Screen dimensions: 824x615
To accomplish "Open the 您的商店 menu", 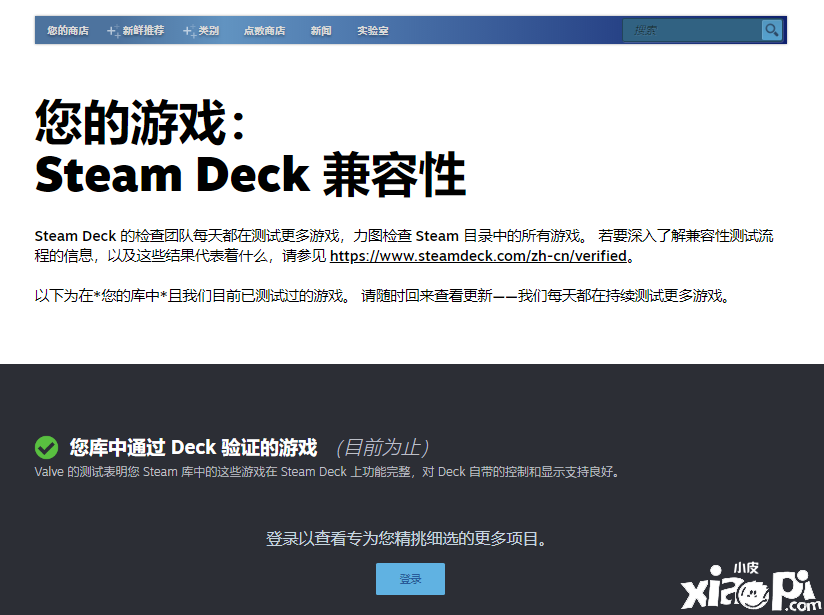I will [x=68, y=30].
